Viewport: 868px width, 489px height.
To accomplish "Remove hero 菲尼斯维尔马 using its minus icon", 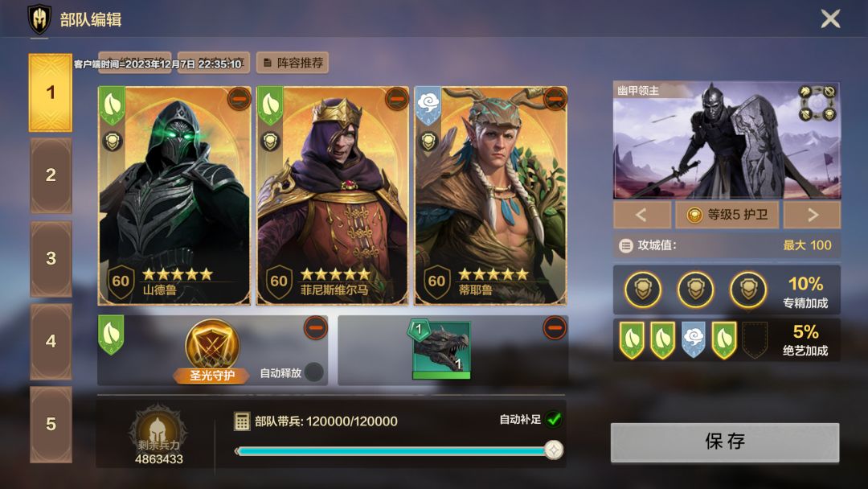I will (397, 99).
